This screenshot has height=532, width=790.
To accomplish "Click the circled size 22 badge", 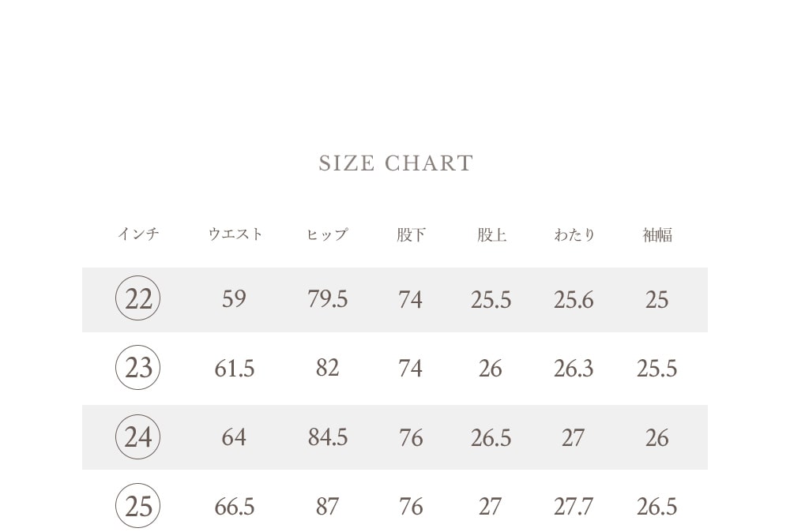I will (x=138, y=298).
